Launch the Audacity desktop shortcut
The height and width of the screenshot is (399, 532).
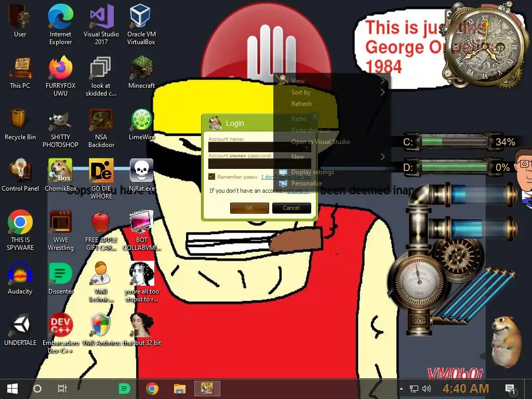tap(20, 278)
